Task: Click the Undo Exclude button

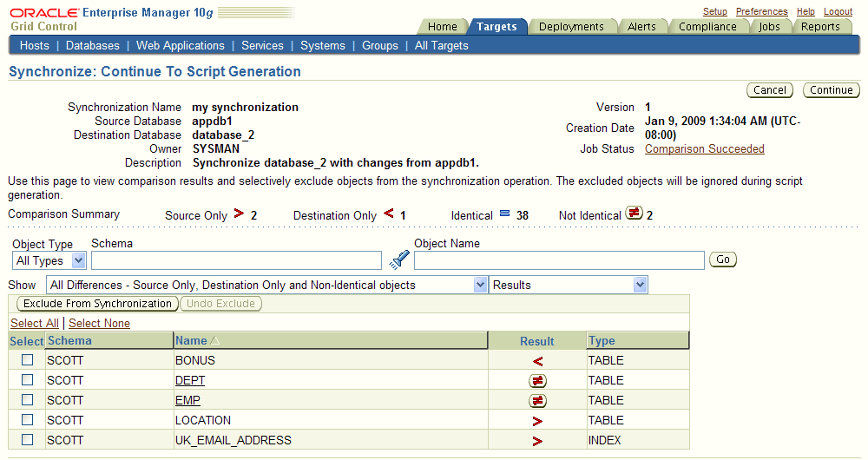Action: coord(220,304)
